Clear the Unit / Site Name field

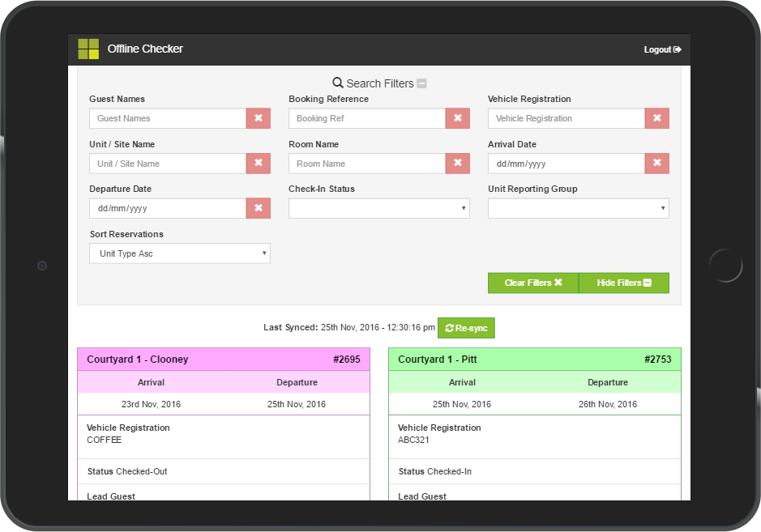(x=258, y=164)
